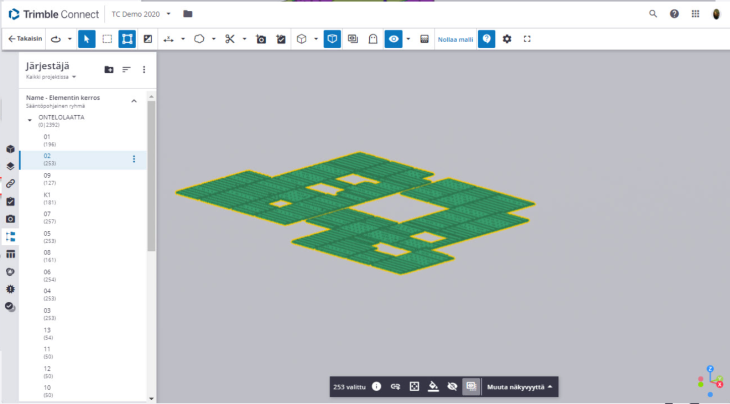Screen dimensions: 730x404
Task: Open the layers icon in left sidebar
Action: click(x=10, y=166)
